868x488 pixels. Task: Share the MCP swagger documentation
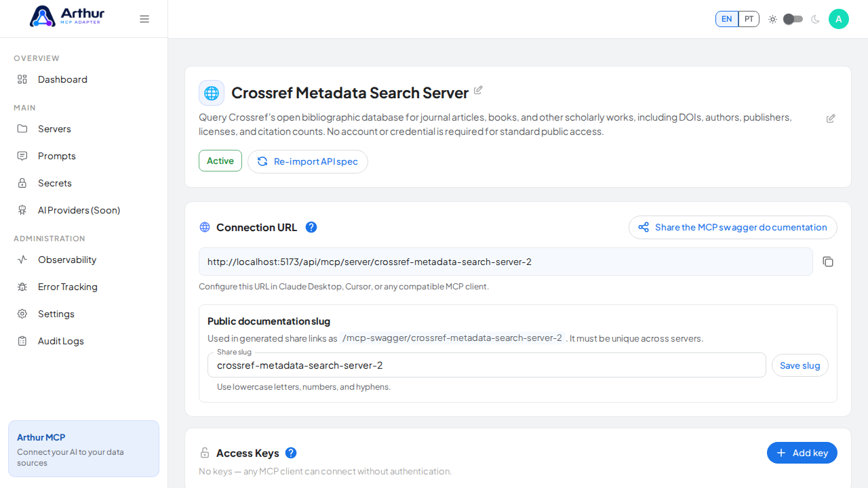coord(733,227)
